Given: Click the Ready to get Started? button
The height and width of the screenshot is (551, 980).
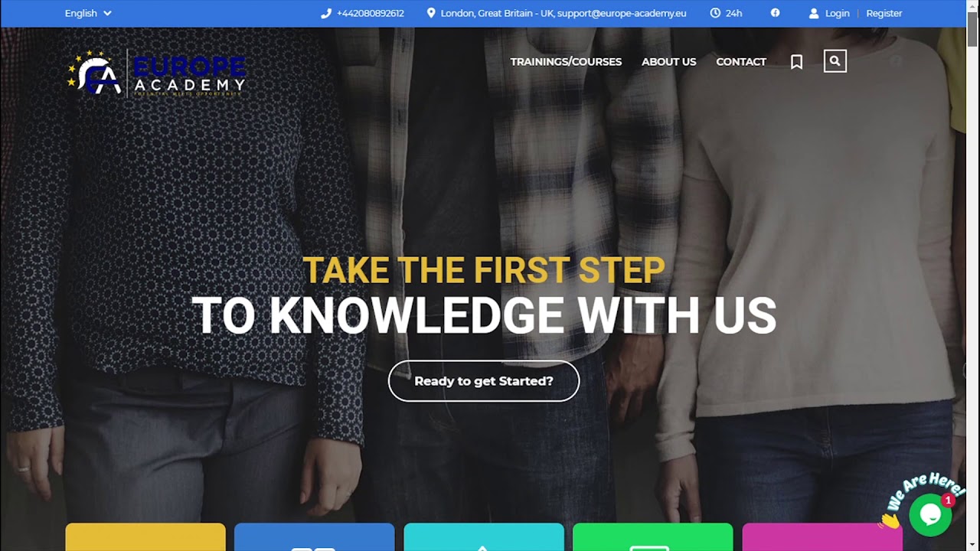Looking at the screenshot, I should (484, 381).
